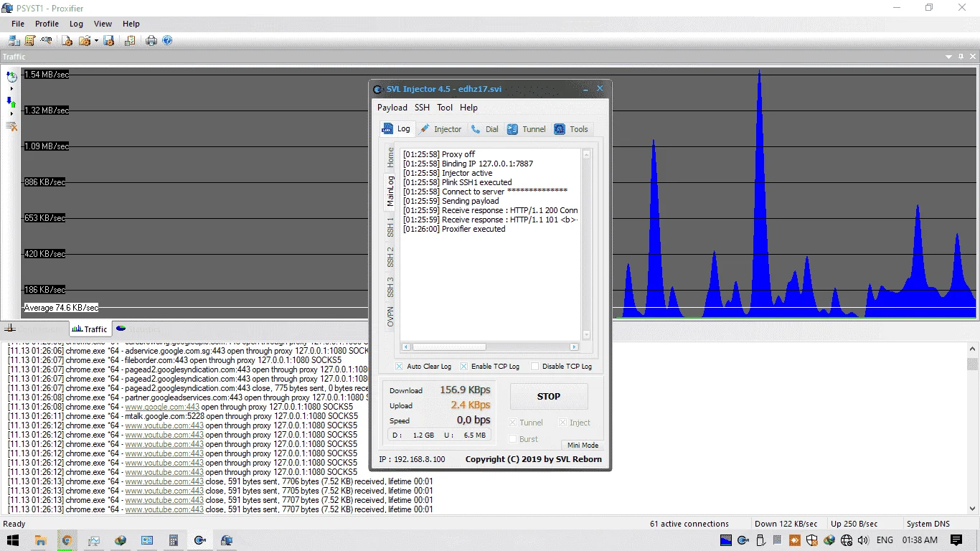Click the www.google.com:443 link in log
Image resolution: width=980 pixels, height=551 pixels.
[162, 407]
